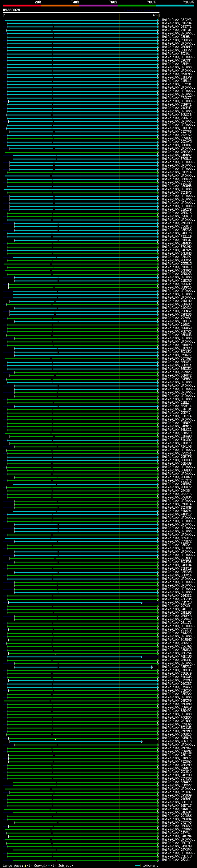This screenshot has height=868, width=197.
Task: Select the UniRef100_Q8WSF6 label
Action: pyautogui.click(x=176, y=643)
